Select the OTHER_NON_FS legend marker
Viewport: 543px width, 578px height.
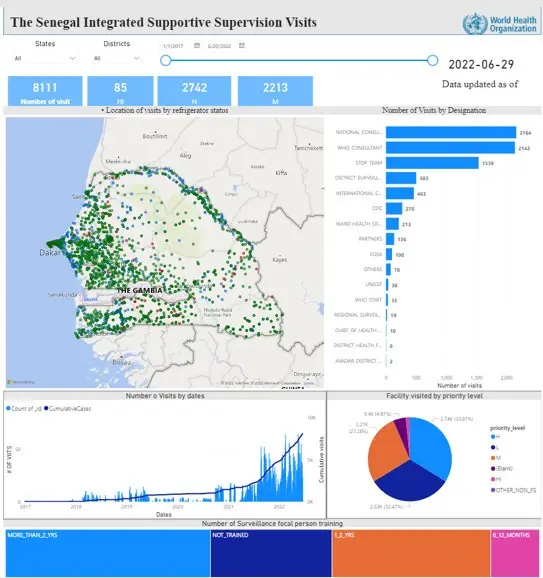tap(493, 490)
